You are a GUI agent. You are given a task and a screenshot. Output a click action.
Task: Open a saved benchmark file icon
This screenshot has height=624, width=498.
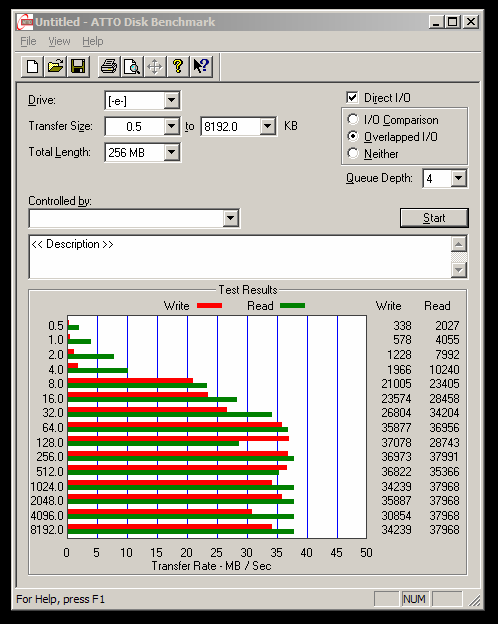coord(55,66)
